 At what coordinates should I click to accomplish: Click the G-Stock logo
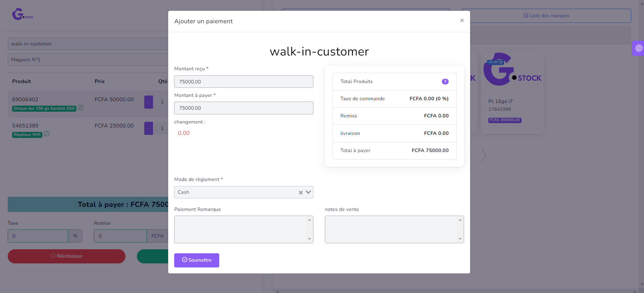[22, 14]
